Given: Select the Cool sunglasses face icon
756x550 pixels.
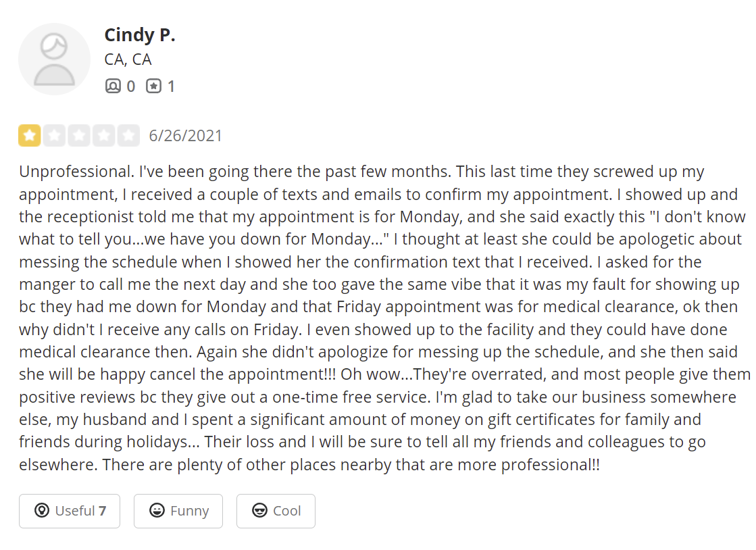Looking at the screenshot, I should point(259,510).
